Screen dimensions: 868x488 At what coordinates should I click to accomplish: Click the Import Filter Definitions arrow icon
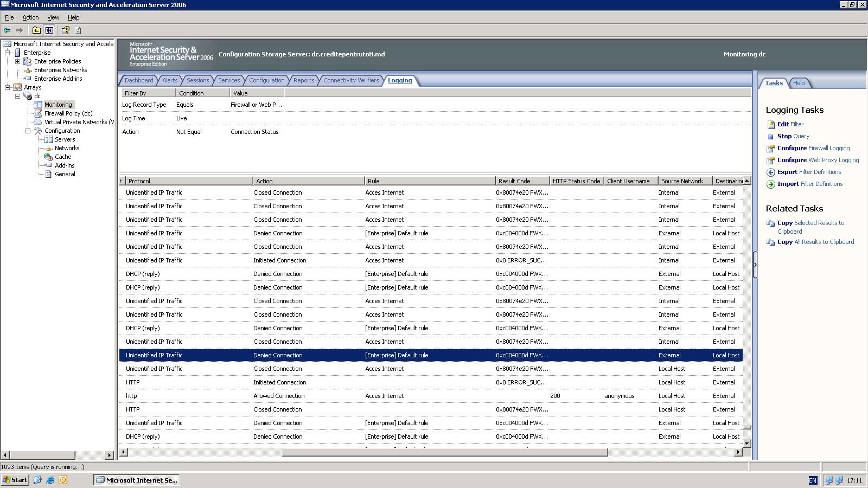click(x=770, y=184)
